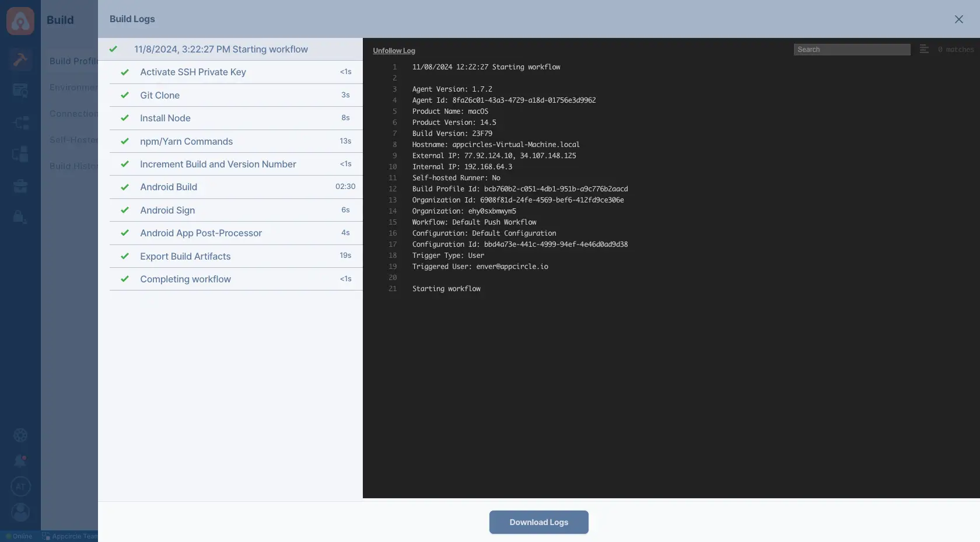The image size is (980, 542).
Task: Click log line 'Triggered User: enver@appcircle.io'
Action: pyautogui.click(x=480, y=267)
